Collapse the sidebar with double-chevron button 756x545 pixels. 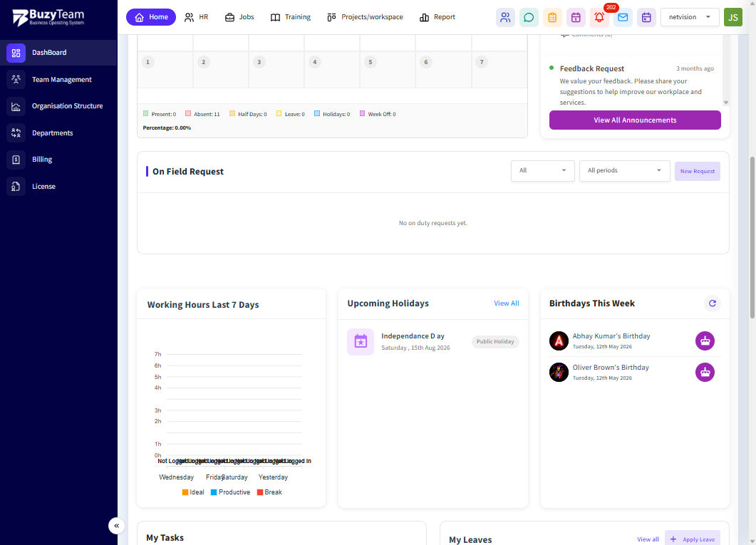[116, 525]
